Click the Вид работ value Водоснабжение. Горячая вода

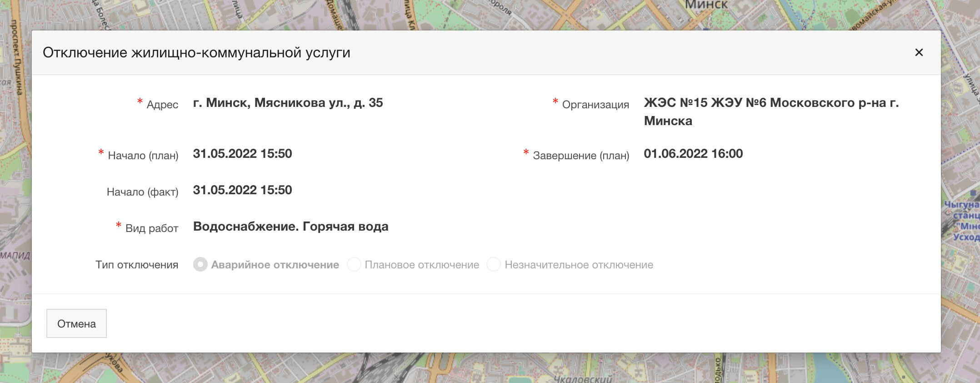coord(290,227)
